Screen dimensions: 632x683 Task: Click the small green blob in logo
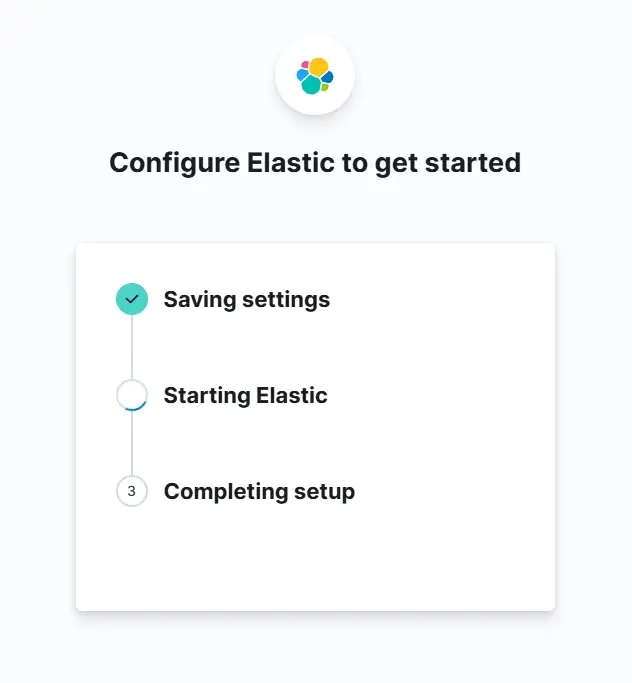coord(325,88)
